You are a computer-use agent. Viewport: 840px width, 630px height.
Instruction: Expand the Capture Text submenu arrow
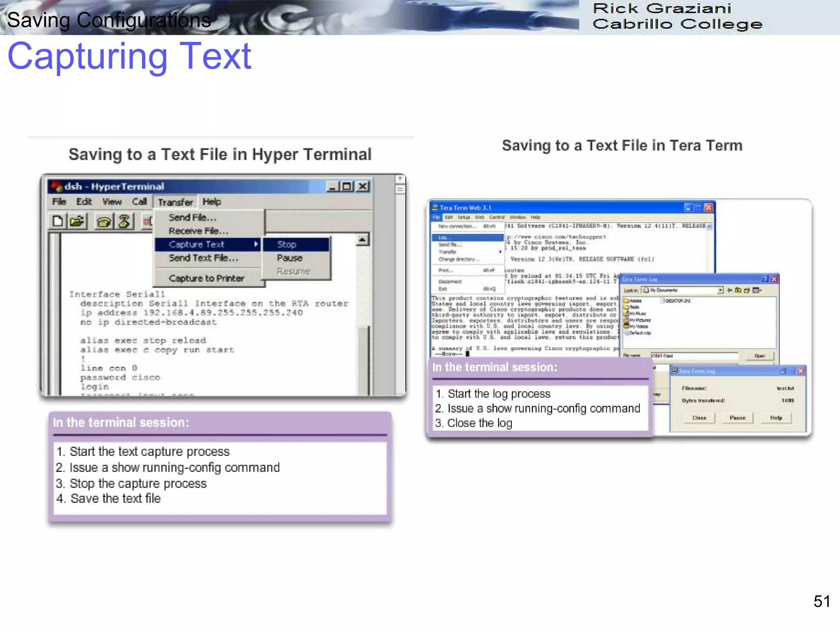(x=256, y=244)
